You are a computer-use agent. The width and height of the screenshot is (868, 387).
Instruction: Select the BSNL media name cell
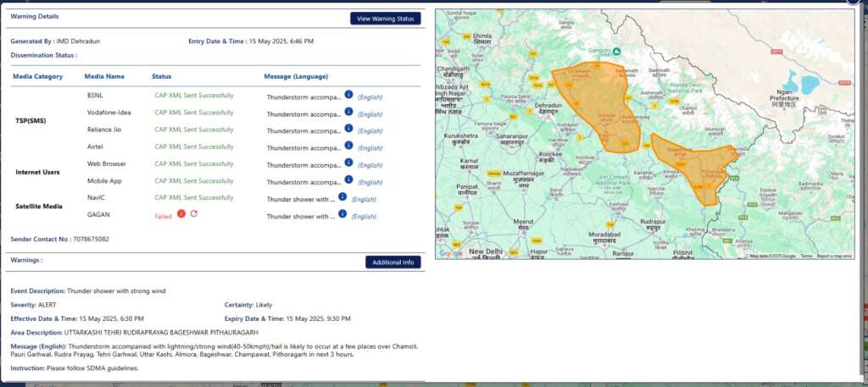tap(95, 95)
